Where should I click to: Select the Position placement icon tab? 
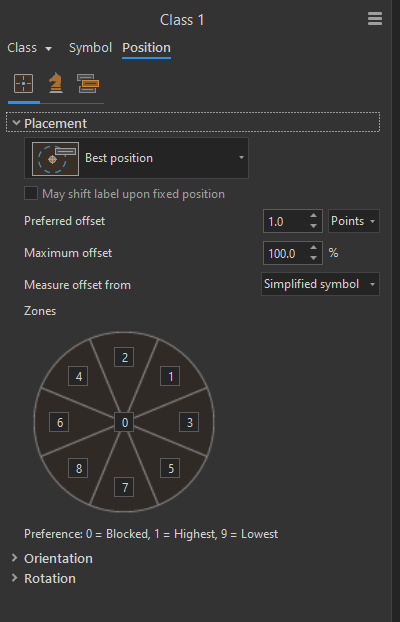pos(23,84)
